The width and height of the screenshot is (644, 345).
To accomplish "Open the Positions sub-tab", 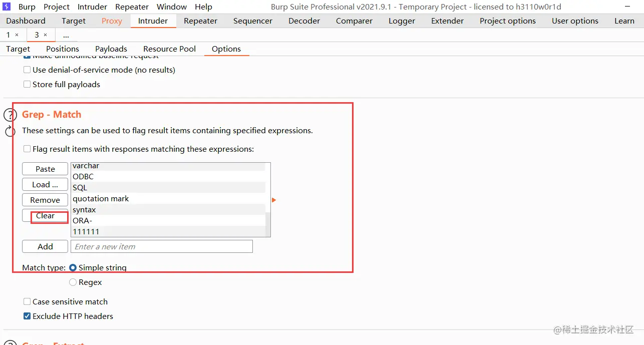I will (x=63, y=49).
